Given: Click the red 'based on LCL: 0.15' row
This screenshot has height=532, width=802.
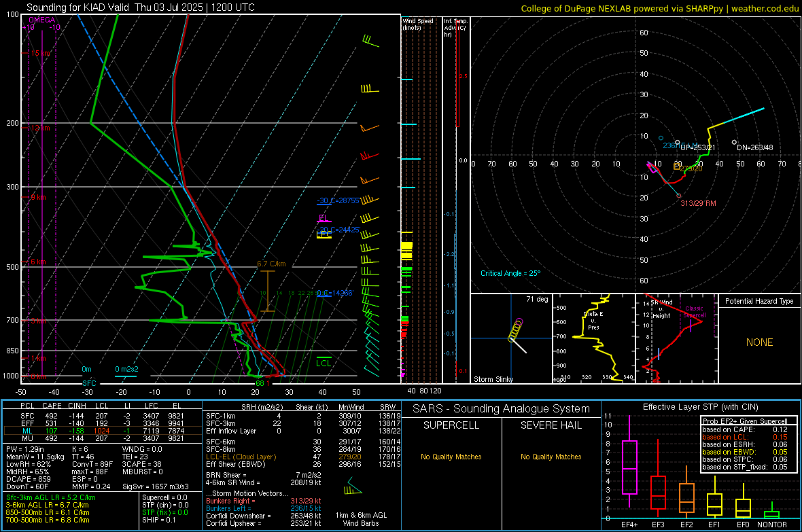Looking at the screenshot, I should [x=745, y=437].
